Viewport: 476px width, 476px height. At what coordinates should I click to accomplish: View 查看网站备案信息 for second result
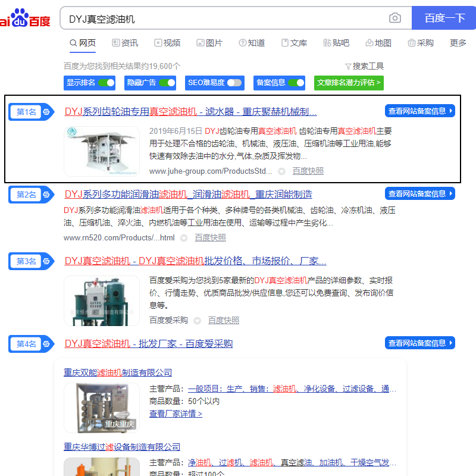(x=420, y=193)
